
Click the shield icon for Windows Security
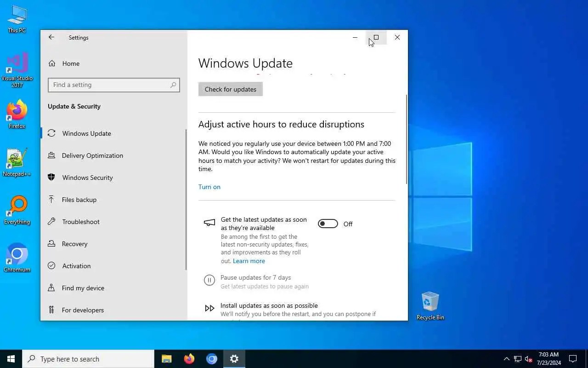51,178
